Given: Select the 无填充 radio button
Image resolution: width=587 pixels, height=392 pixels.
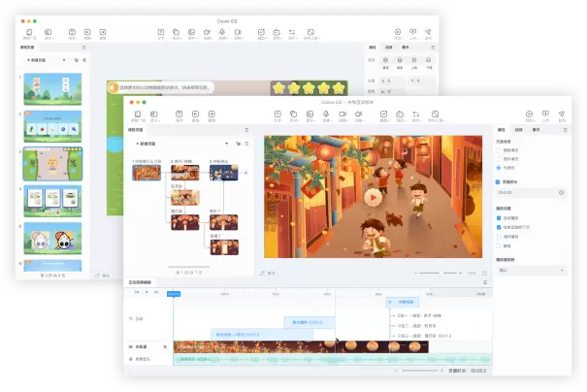Looking at the screenshot, I should [499, 168].
